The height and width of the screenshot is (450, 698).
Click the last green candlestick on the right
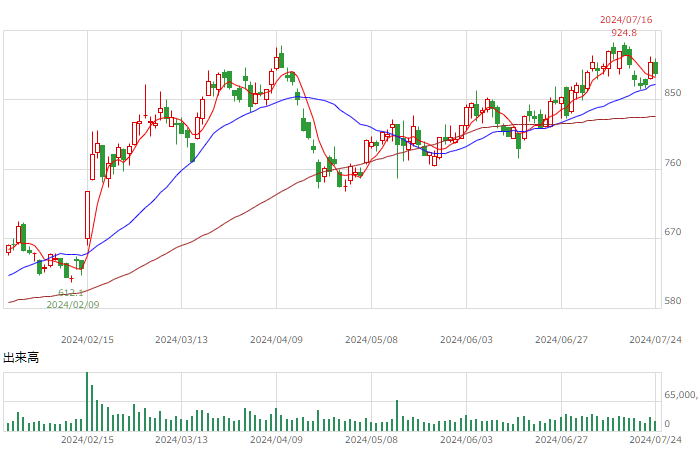tap(655, 68)
